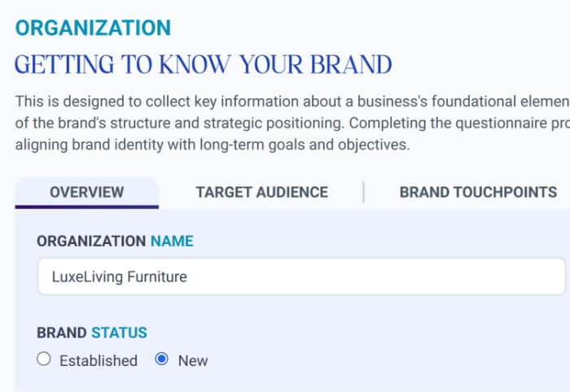The width and height of the screenshot is (570, 392).
Task: Select the New brand status radio button
Action: [x=161, y=359]
